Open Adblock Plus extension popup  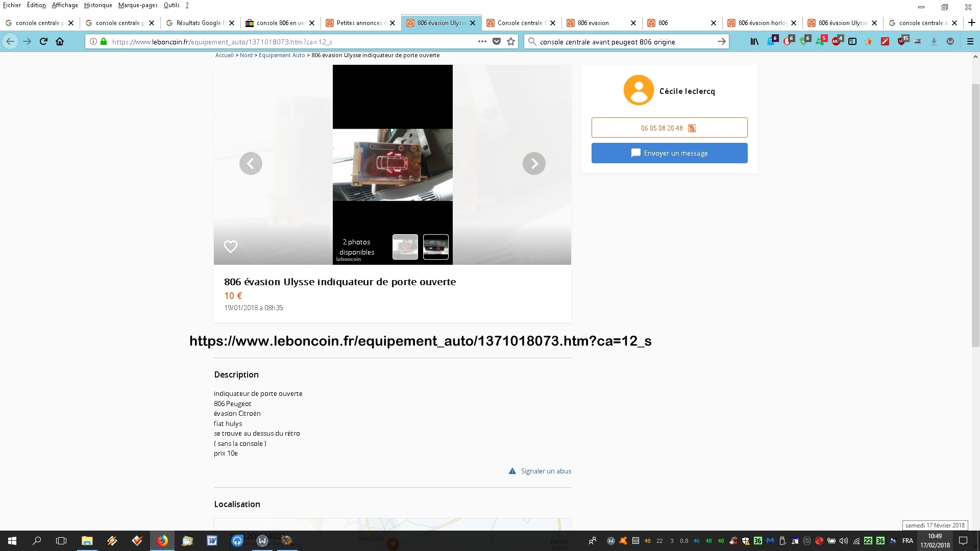pos(837,41)
